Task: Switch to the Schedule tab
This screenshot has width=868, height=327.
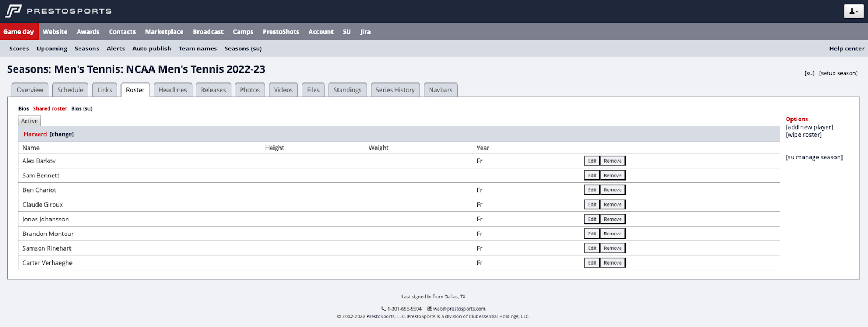Action: (71, 90)
